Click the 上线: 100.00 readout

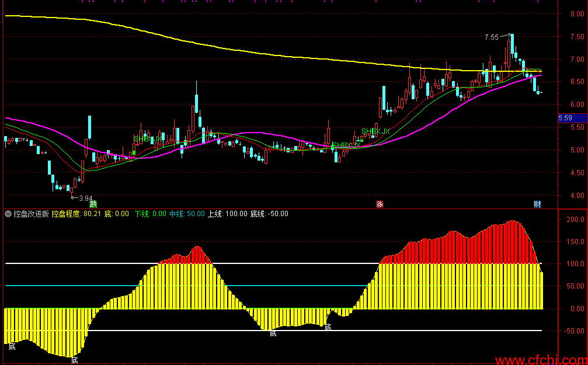[228, 214]
